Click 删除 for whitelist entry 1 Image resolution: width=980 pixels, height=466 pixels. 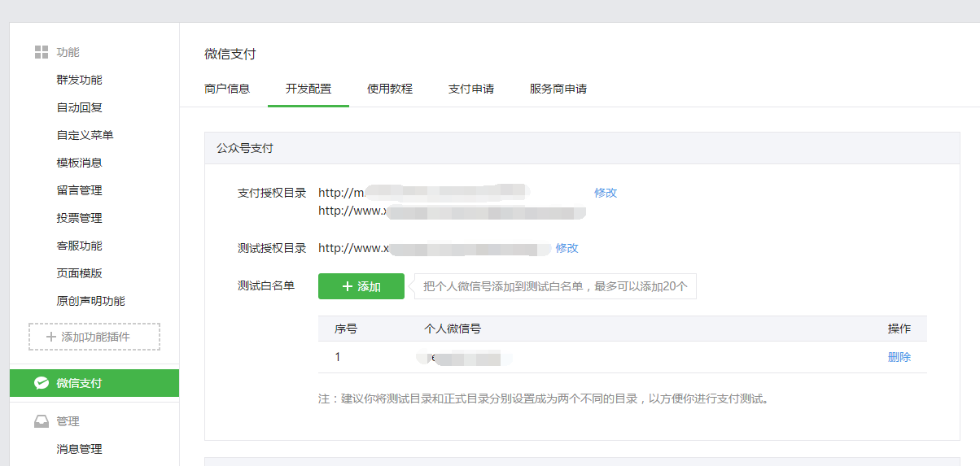(x=899, y=357)
